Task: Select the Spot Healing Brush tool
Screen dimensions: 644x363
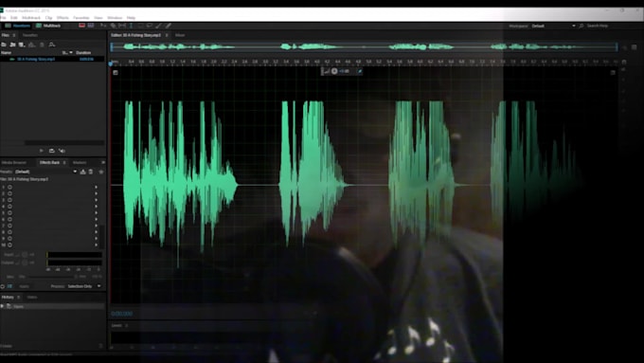Action: pos(169,26)
